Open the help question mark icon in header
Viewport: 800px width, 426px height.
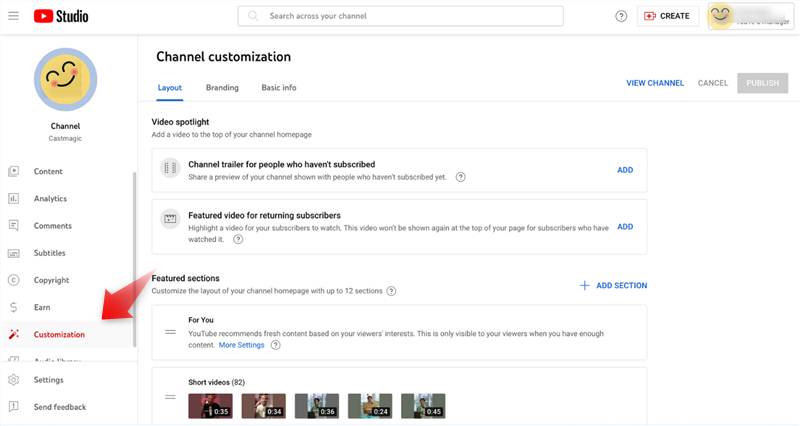[x=621, y=16]
